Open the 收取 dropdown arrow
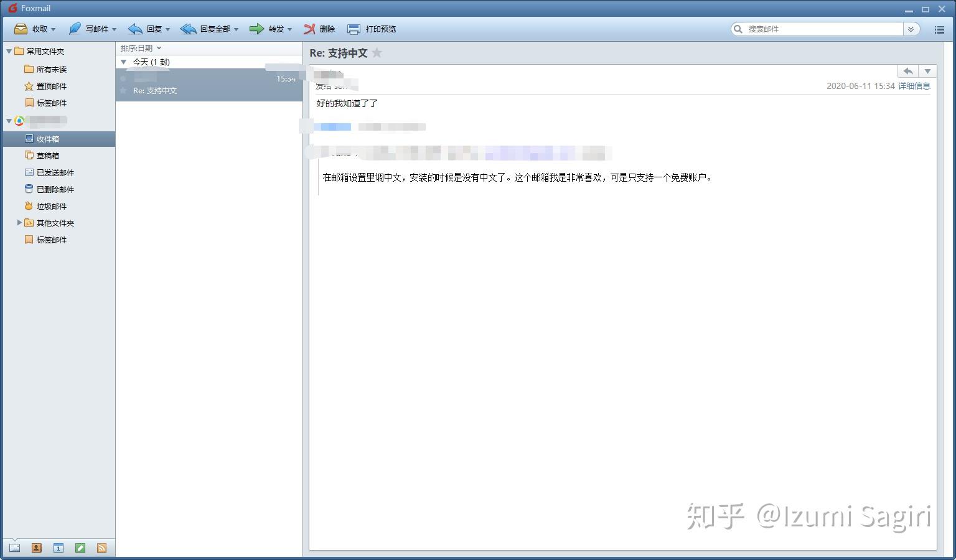The height and width of the screenshot is (560, 956). 53,29
